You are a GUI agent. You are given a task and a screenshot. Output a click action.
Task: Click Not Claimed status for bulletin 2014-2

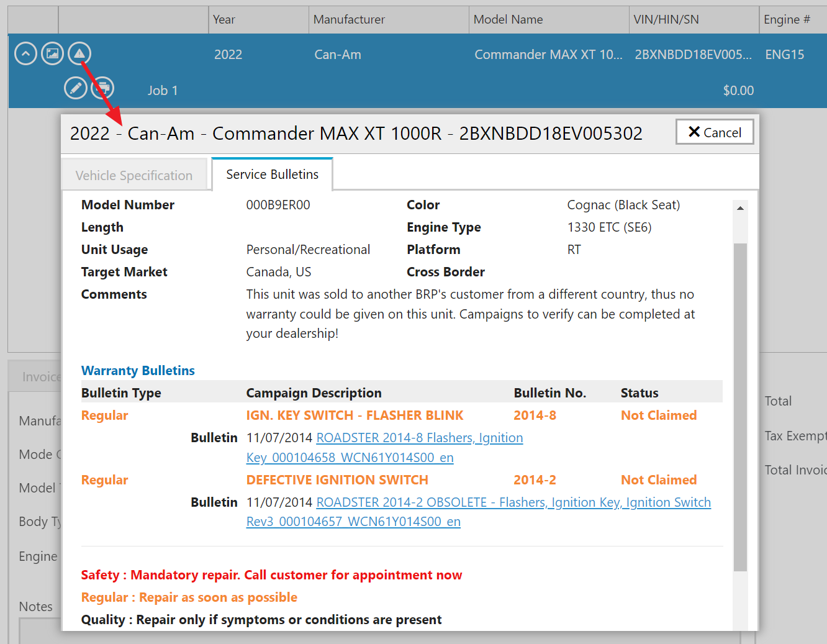point(659,480)
